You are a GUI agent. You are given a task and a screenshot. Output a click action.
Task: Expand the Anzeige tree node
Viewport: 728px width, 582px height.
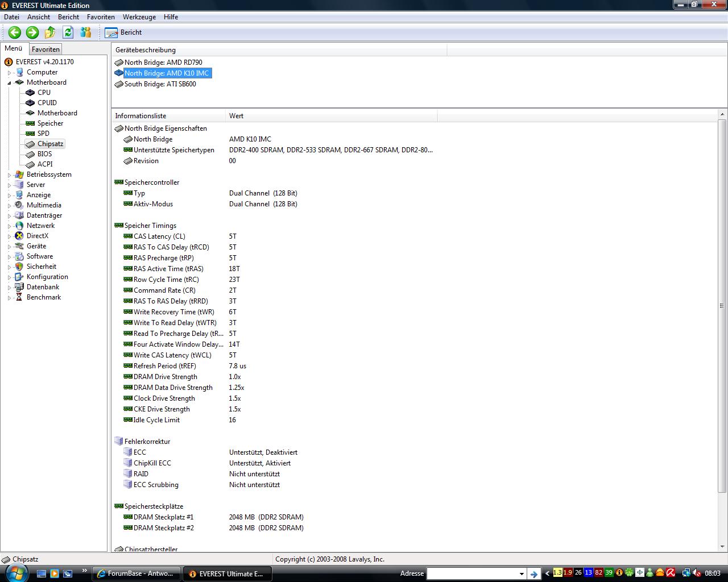9,196
